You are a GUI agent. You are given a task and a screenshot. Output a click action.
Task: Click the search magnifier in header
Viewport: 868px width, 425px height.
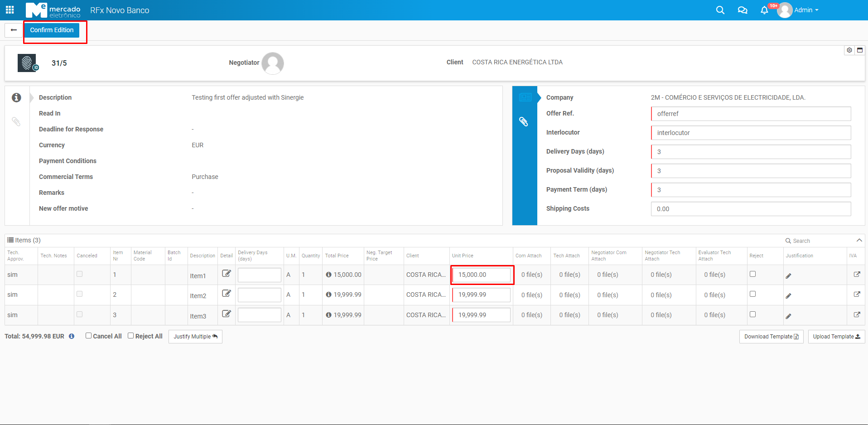[720, 10]
